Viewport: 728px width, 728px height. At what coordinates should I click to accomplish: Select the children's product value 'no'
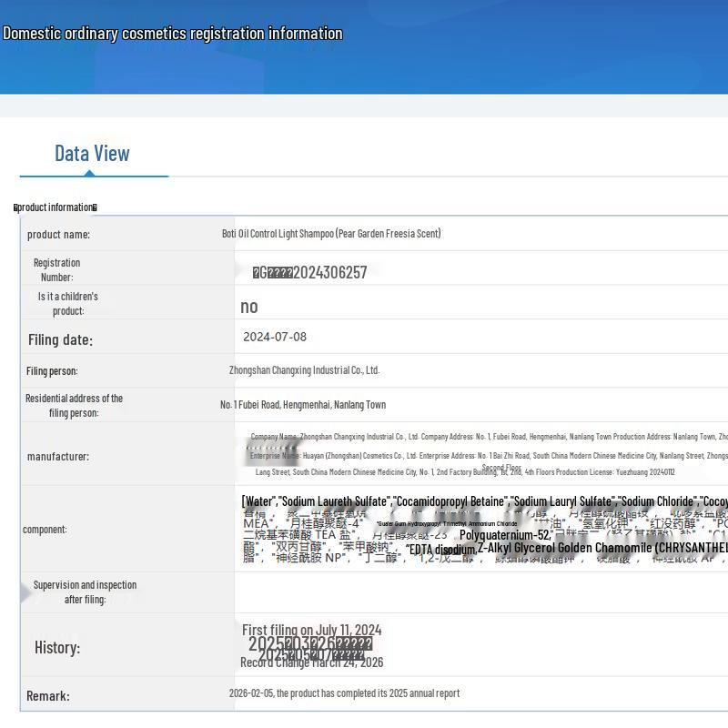(x=248, y=307)
